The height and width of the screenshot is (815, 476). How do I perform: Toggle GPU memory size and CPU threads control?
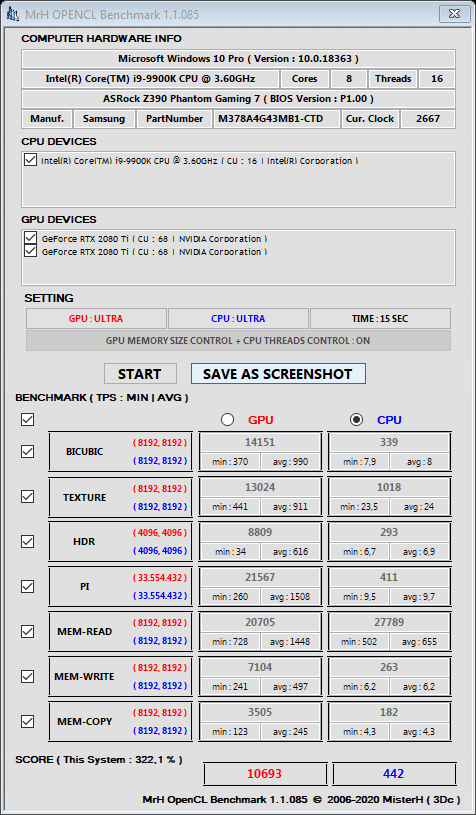tap(238, 341)
